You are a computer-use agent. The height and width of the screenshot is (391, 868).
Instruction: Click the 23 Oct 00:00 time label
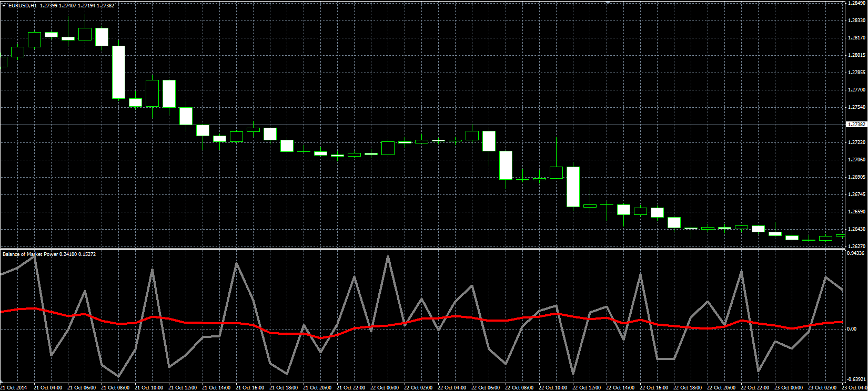point(789,388)
